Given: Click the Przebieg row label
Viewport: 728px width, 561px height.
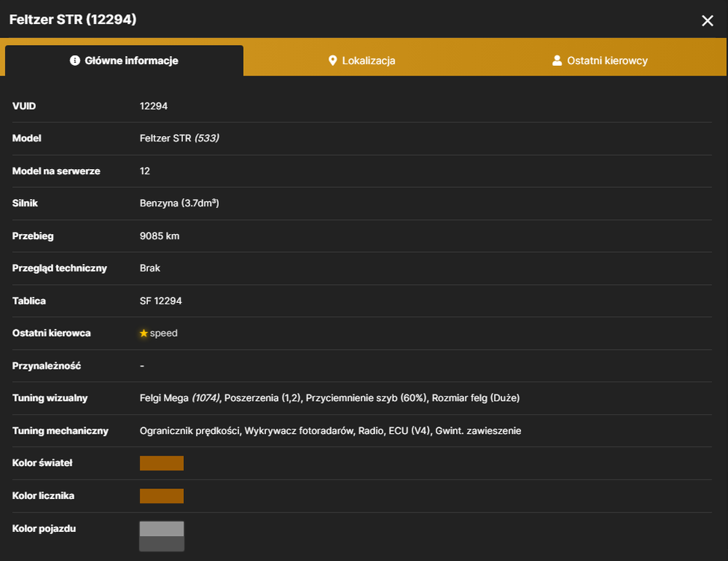Looking at the screenshot, I should click(33, 236).
